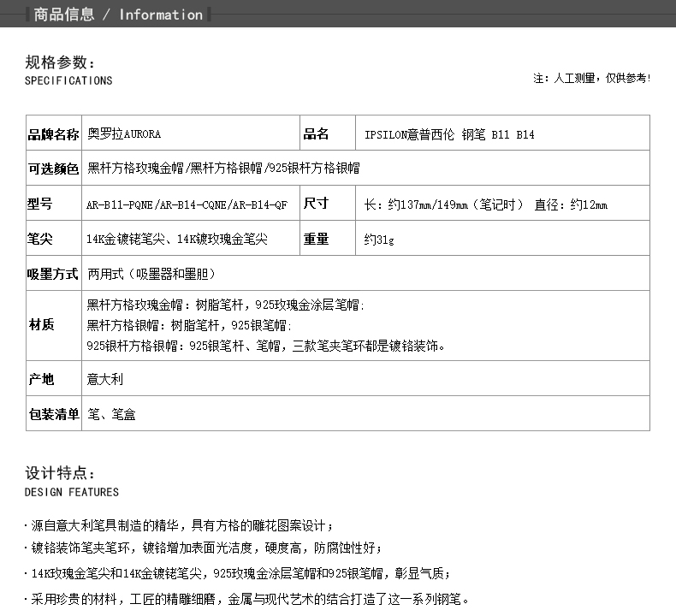The height and width of the screenshot is (616, 676).
Task: Click the 吸墨方式 label cell
Action: pos(54,273)
